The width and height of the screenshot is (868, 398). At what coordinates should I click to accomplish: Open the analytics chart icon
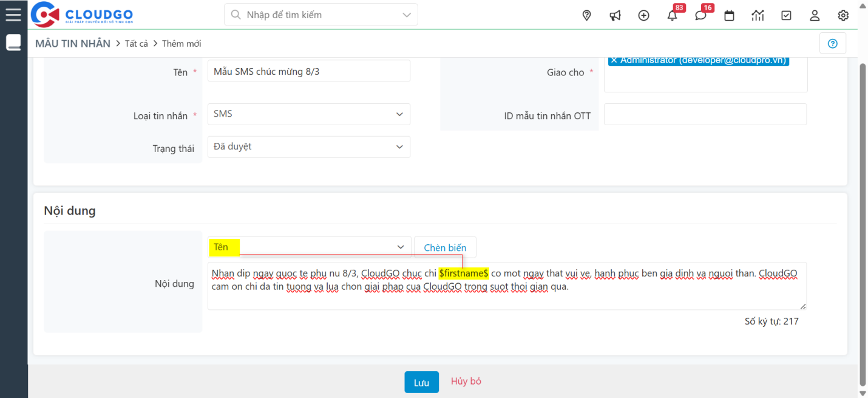pyautogui.click(x=758, y=15)
